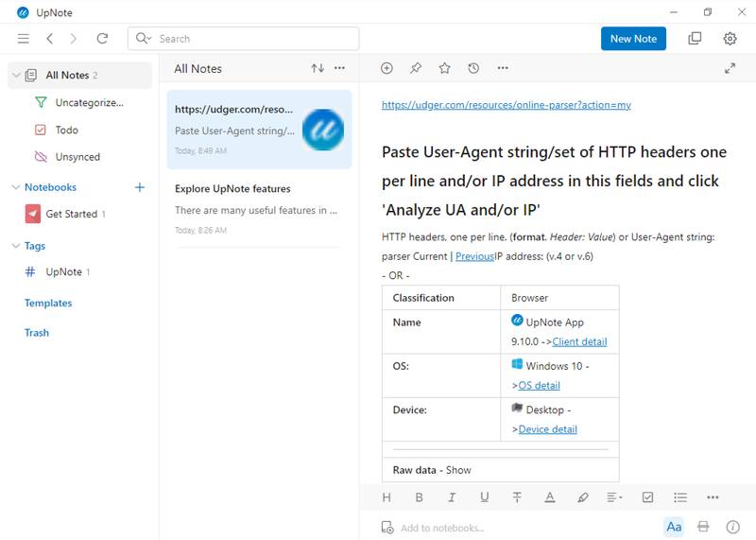756x540 pixels.
Task: Choose the text color tool
Action: [550, 497]
